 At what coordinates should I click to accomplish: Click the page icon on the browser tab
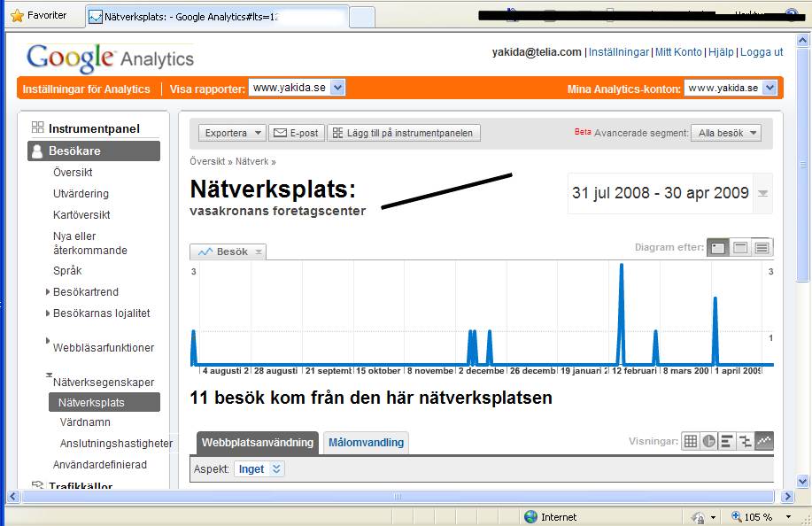pos(96,17)
